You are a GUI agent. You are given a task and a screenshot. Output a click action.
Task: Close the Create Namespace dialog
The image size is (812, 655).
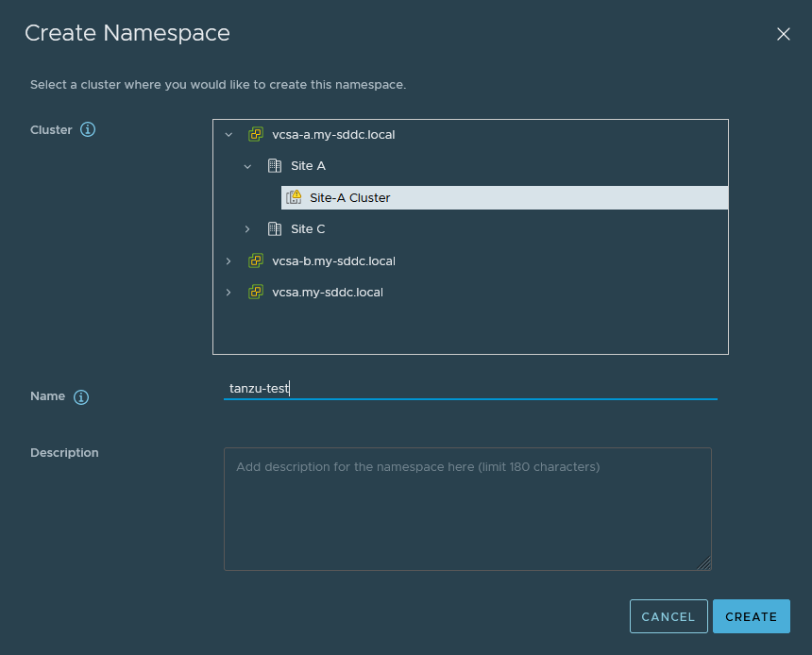pyautogui.click(x=783, y=34)
